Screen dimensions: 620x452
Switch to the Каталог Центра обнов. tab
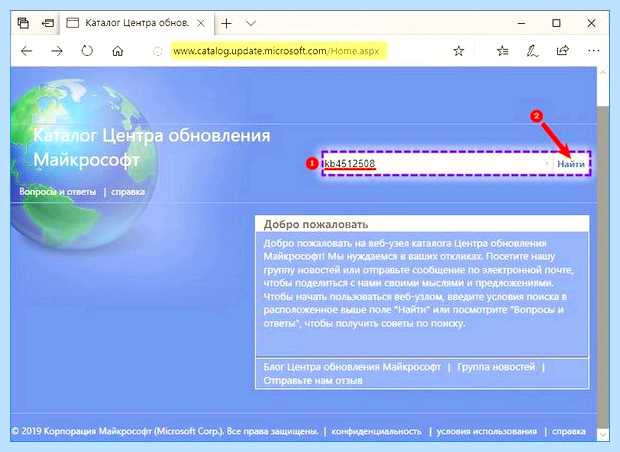pos(137,23)
